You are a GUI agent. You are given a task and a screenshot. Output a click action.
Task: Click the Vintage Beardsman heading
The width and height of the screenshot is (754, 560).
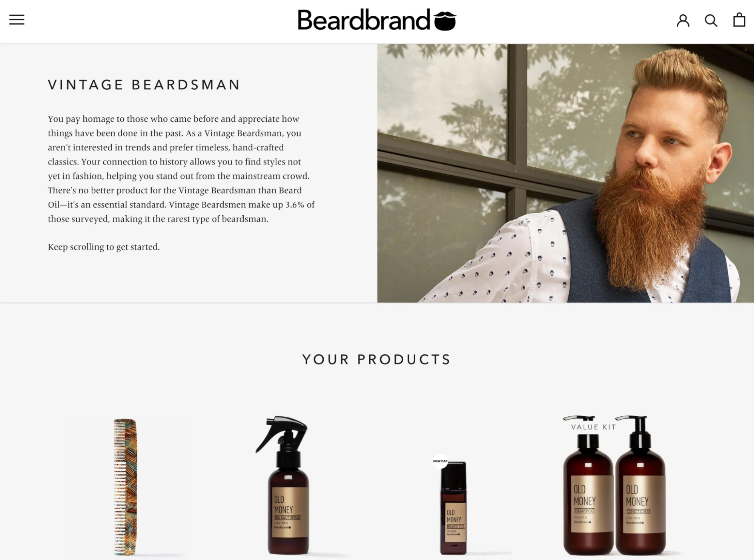pyautogui.click(x=144, y=85)
